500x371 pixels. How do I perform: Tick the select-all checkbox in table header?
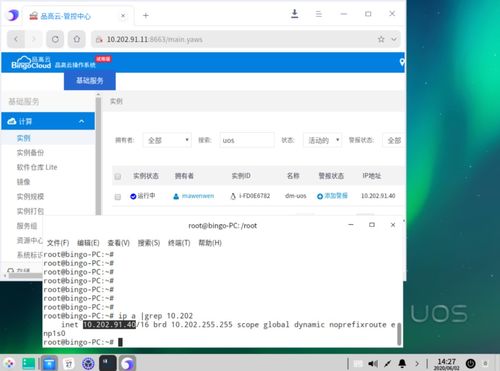[118, 176]
